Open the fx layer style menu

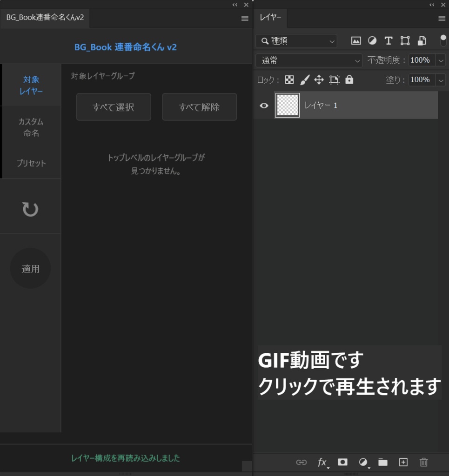322,463
